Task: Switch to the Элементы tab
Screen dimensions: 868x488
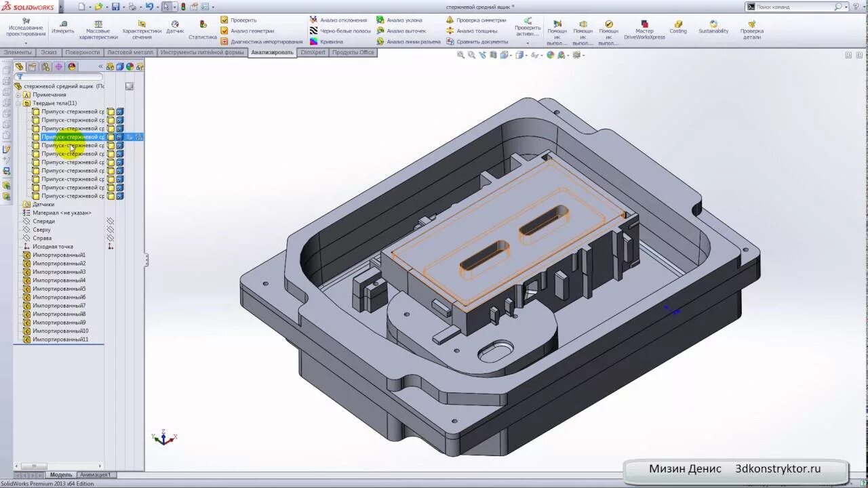Action: pyautogui.click(x=17, y=52)
